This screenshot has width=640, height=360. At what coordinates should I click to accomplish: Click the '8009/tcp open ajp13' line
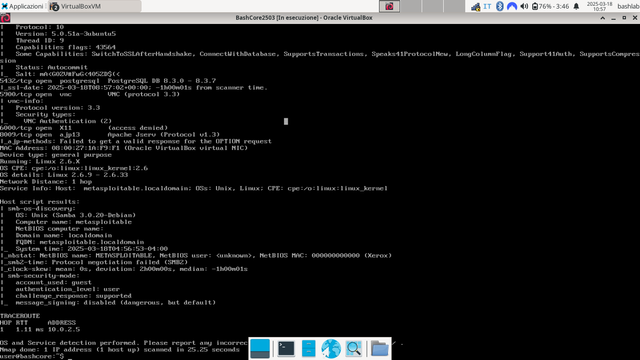[110, 134]
